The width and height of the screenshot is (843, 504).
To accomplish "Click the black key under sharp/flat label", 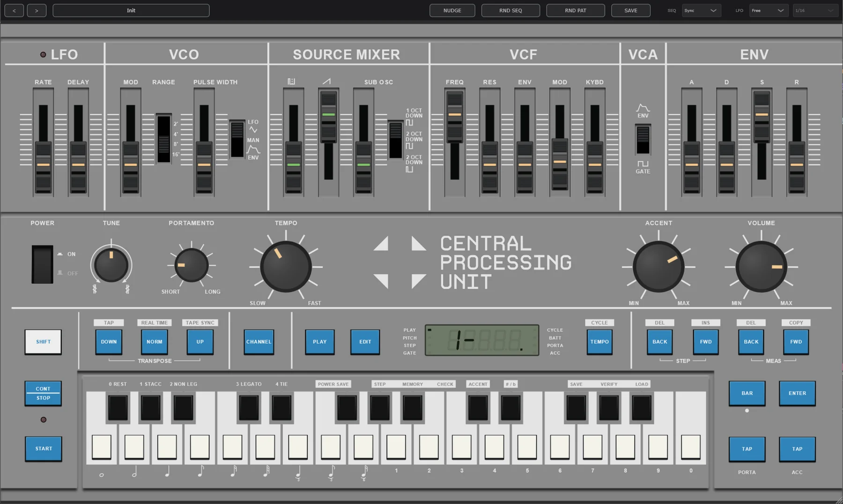I will 510,408.
